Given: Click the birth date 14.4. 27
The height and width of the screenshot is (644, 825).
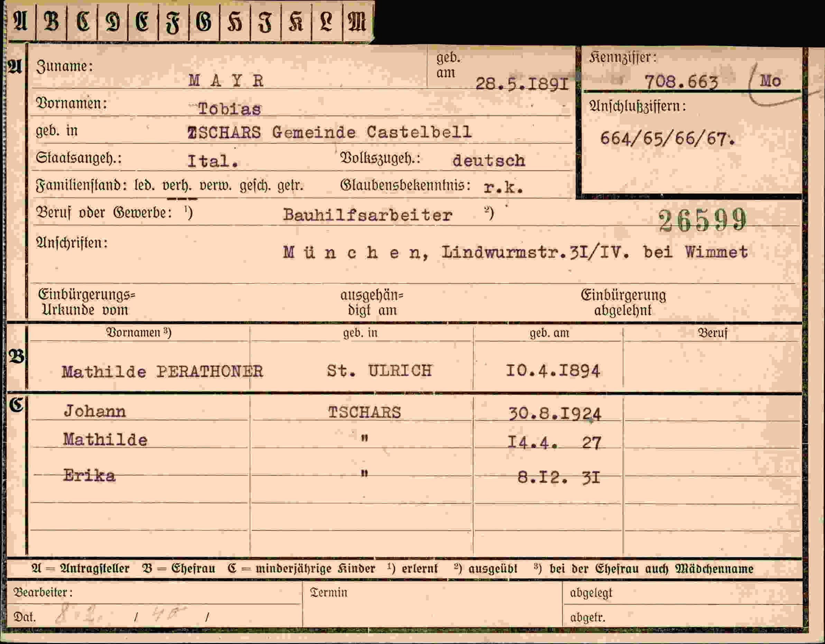Looking at the screenshot, I should (554, 443).
